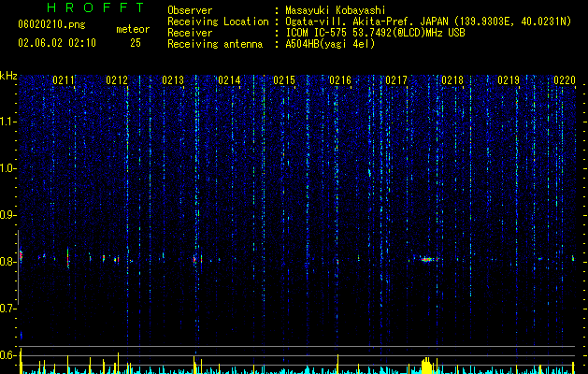
Task: Click the 0.7 kHz axis label
Action: point(8,309)
